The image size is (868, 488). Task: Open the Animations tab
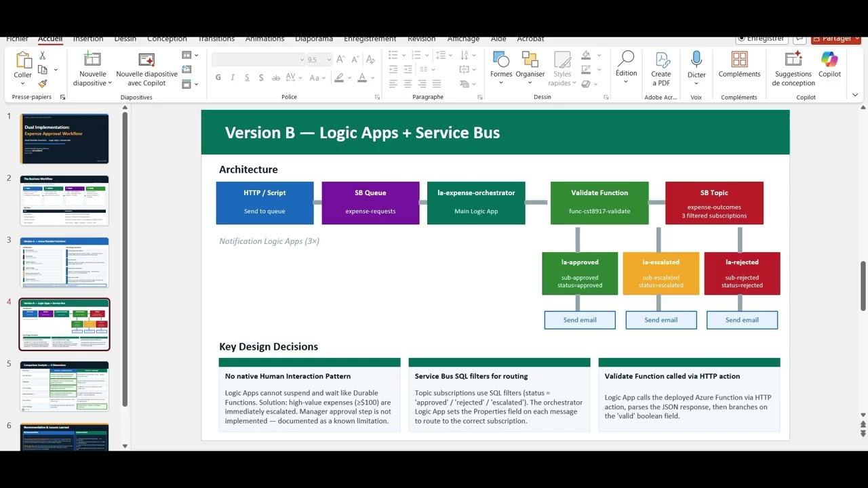(x=265, y=39)
